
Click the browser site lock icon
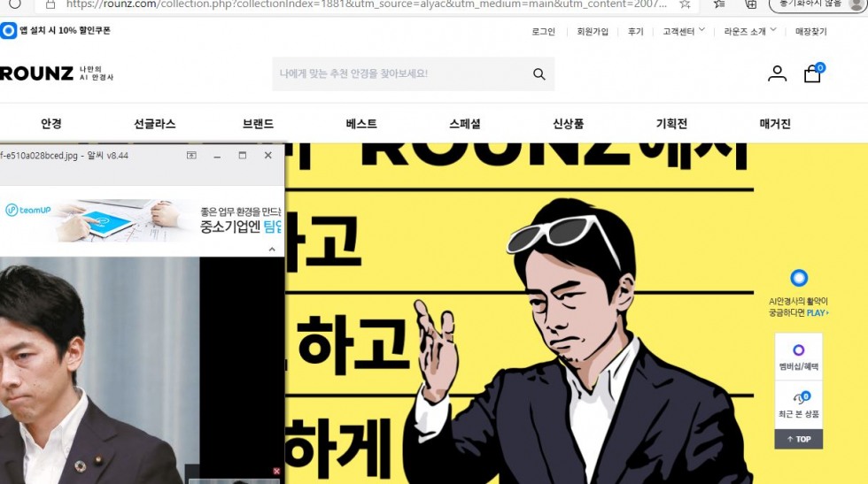pyautogui.click(x=50, y=4)
